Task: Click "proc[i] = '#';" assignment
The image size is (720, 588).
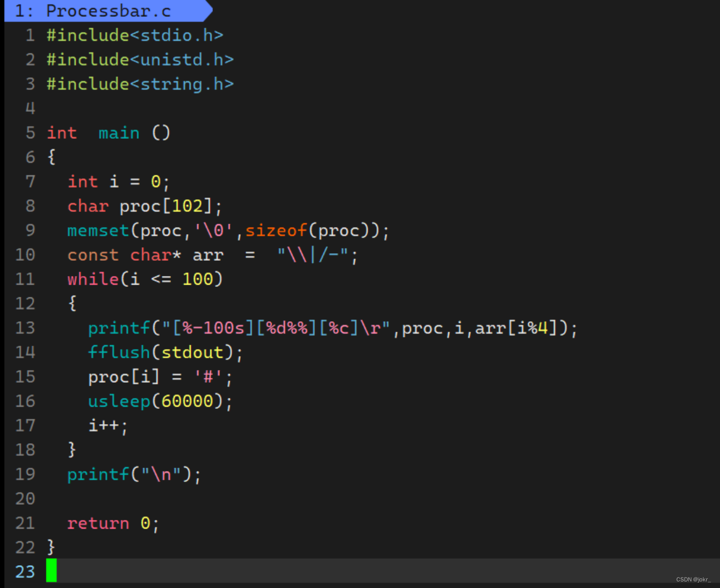Action: pos(160,377)
